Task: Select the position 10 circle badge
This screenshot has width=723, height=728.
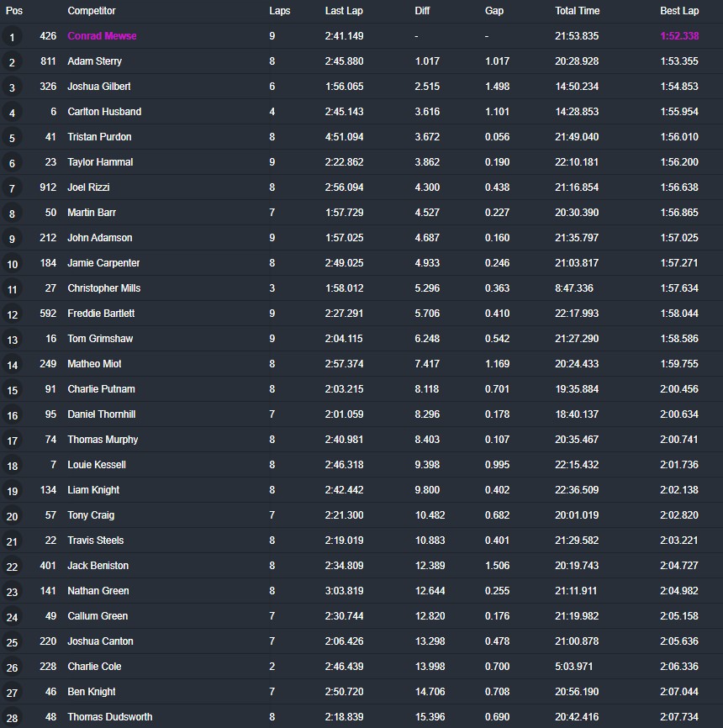Action: pos(12,264)
